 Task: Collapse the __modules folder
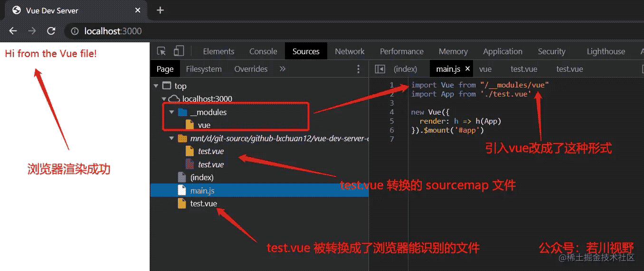171,112
